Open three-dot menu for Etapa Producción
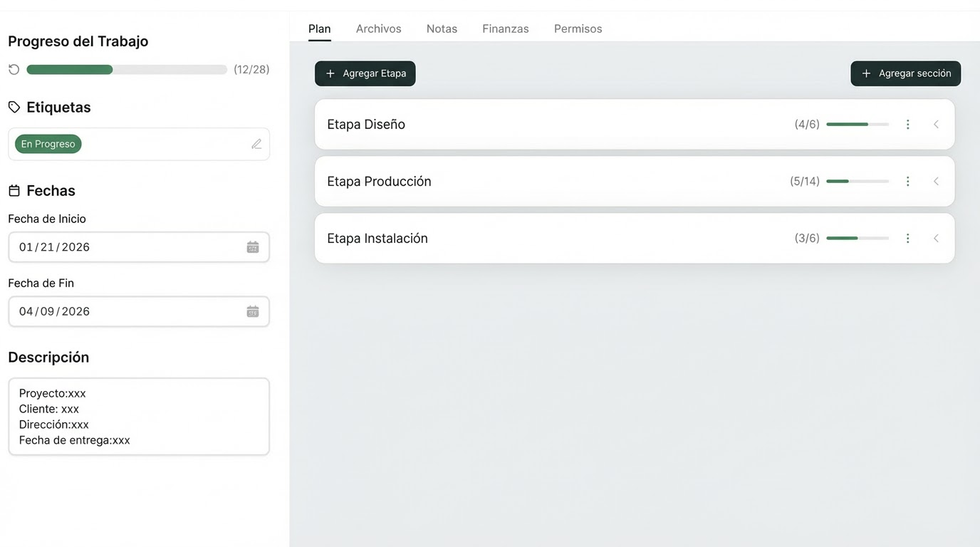Viewport: 980px width, 547px height. pos(907,182)
